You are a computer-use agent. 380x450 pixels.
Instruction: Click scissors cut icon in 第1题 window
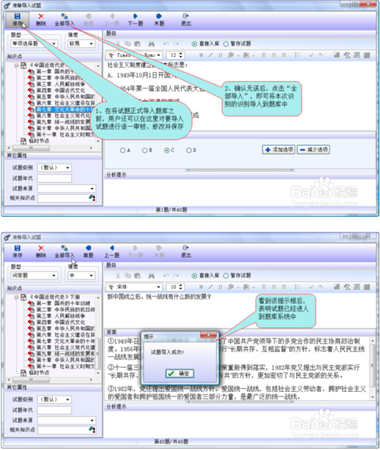118,44
